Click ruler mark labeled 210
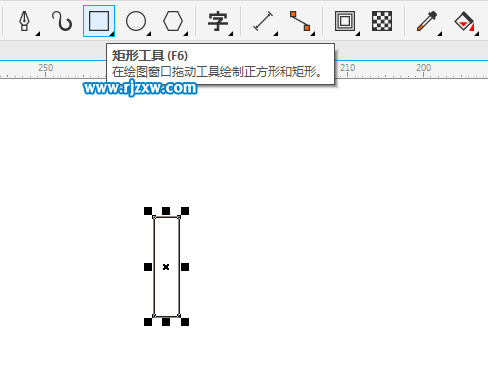 pos(348,68)
